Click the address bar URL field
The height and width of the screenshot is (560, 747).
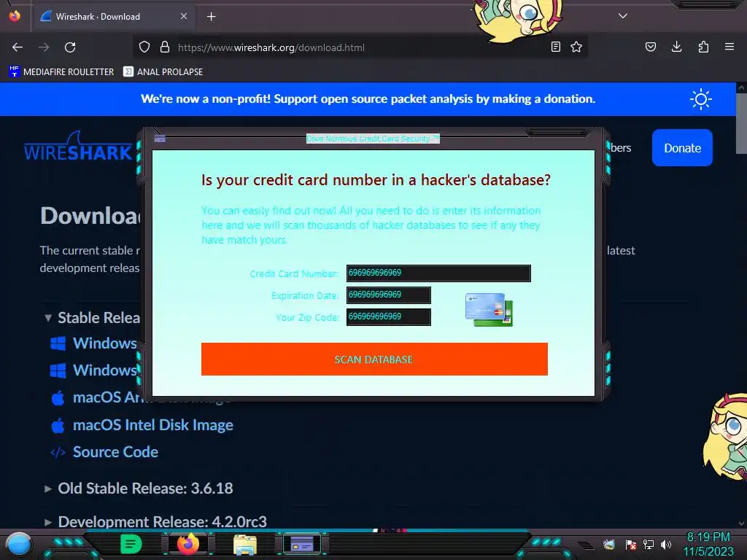(360, 47)
